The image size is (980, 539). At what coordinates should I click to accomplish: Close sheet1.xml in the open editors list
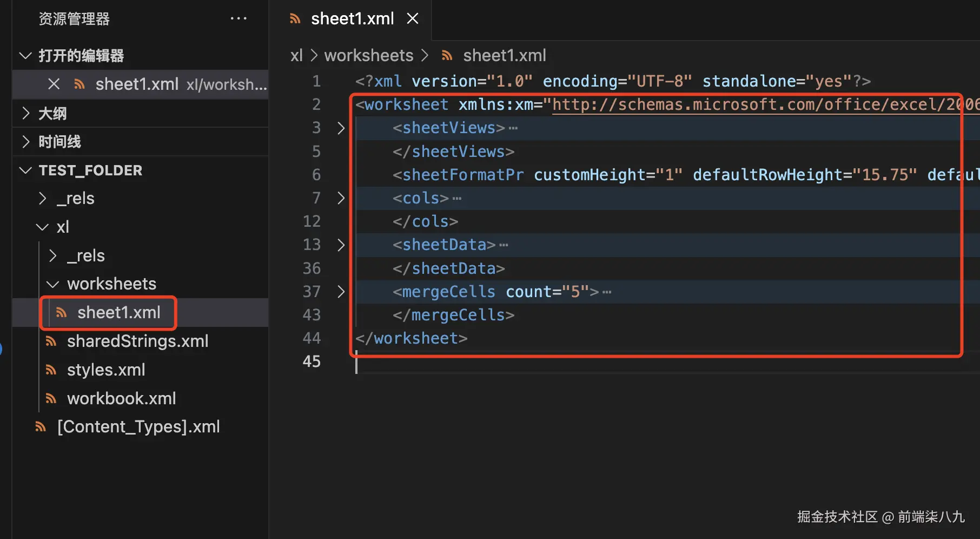[x=54, y=84]
